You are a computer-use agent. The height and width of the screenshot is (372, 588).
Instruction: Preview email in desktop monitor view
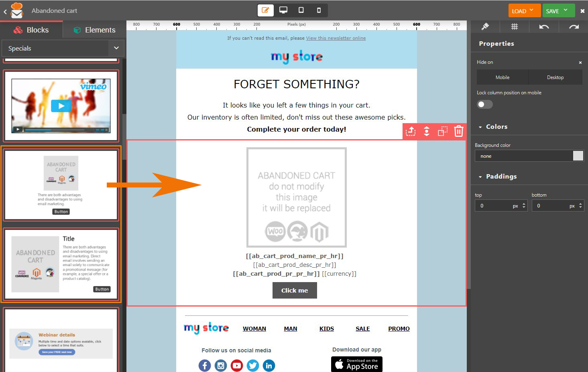tap(283, 10)
